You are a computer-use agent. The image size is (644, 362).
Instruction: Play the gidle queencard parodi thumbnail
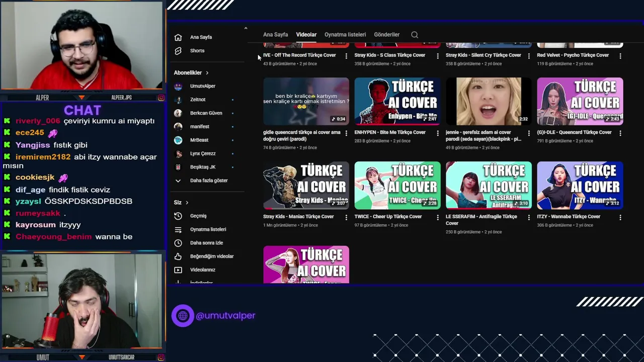tap(306, 102)
